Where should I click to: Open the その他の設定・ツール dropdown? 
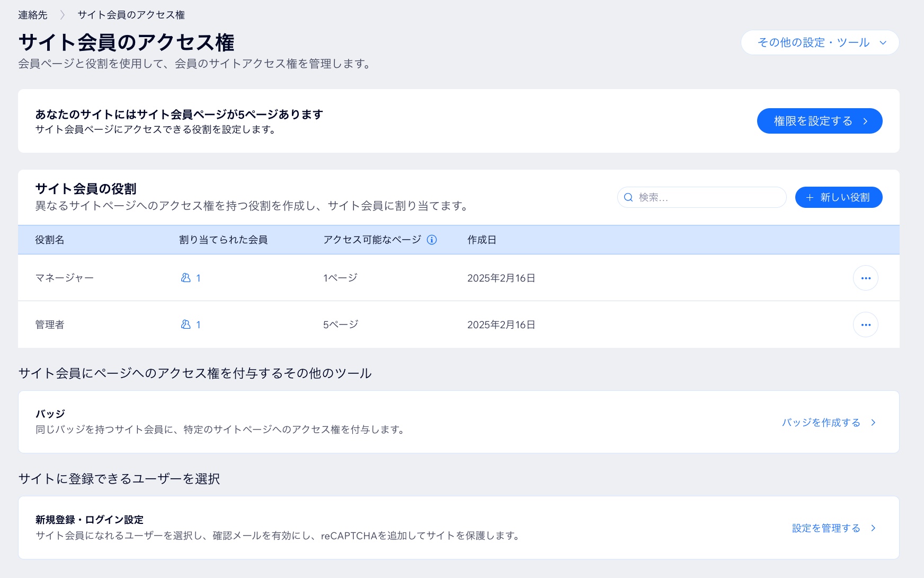tap(819, 42)
